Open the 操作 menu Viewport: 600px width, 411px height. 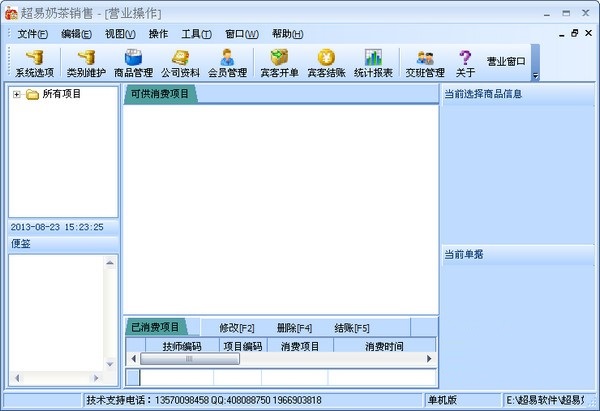[x=158, y=34]
